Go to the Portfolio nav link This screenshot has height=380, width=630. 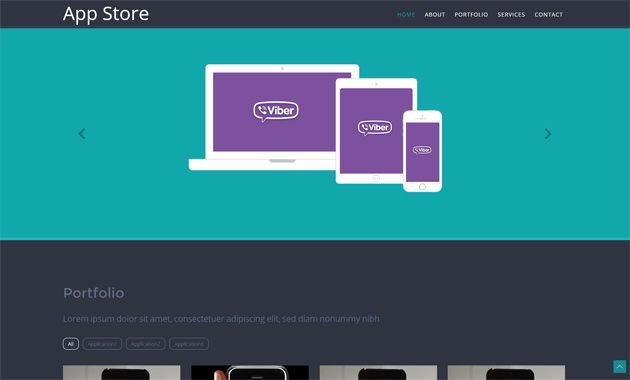pyautogui.click(x=471, y=14)
